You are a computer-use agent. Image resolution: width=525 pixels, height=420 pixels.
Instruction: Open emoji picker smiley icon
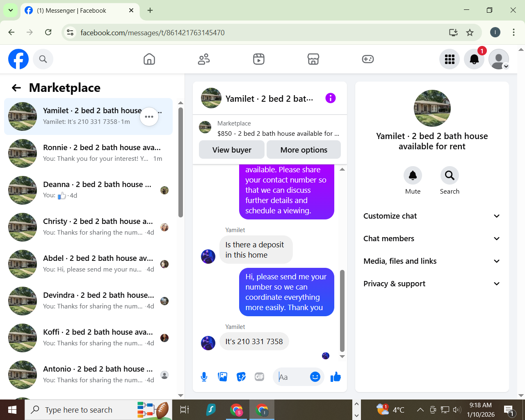tap(315, 377)
